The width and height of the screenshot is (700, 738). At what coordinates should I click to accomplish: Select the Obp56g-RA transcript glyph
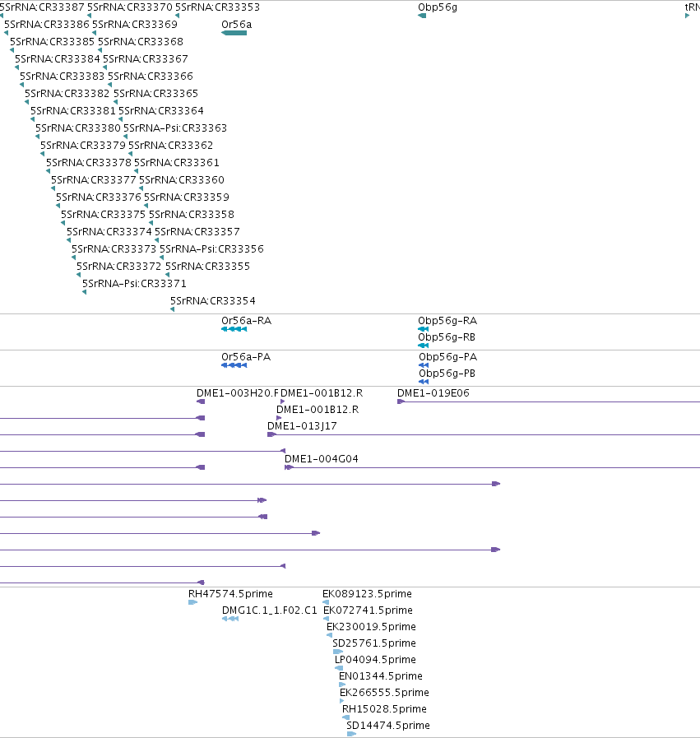[424, 329]
